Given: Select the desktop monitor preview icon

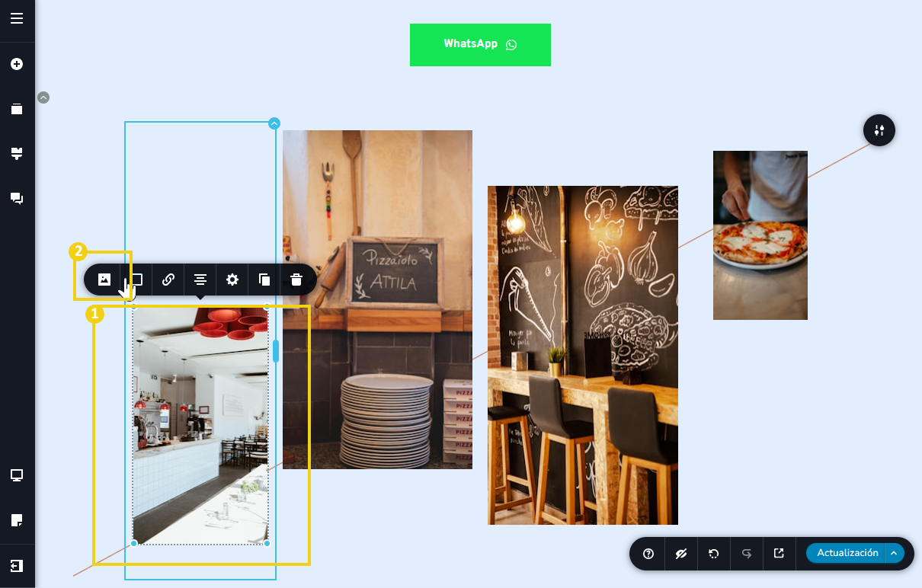Looking at the screenshot, I should pyautogui.click(x=17, y=476).
